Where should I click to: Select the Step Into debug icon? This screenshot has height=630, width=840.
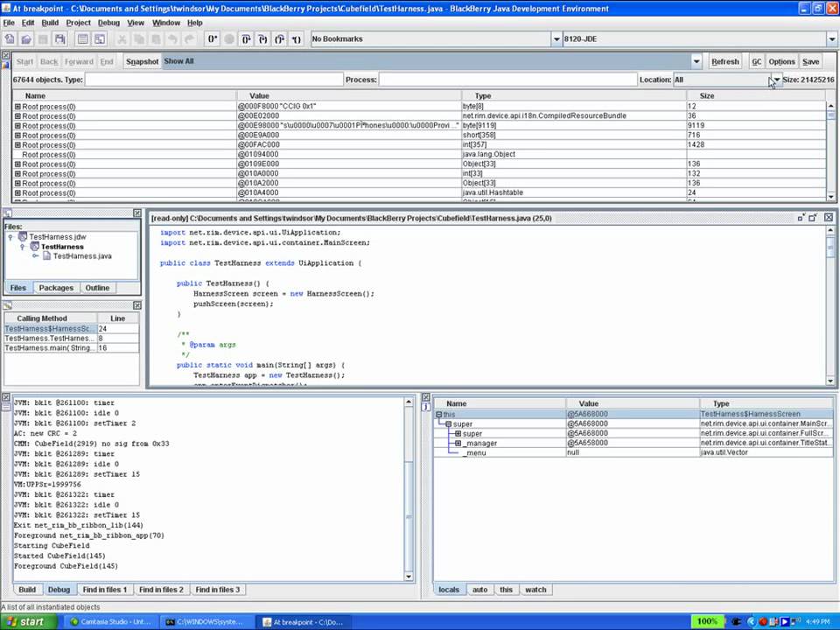click(x=261, y=38)
